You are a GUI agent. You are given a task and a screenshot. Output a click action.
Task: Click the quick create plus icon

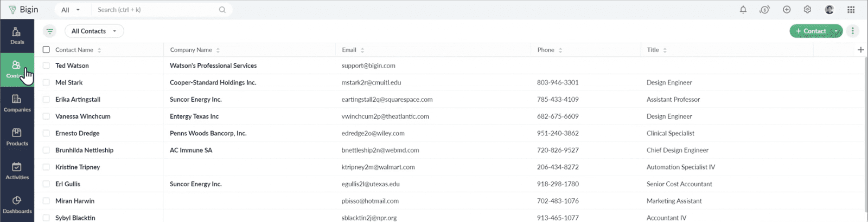coord(787,9)
